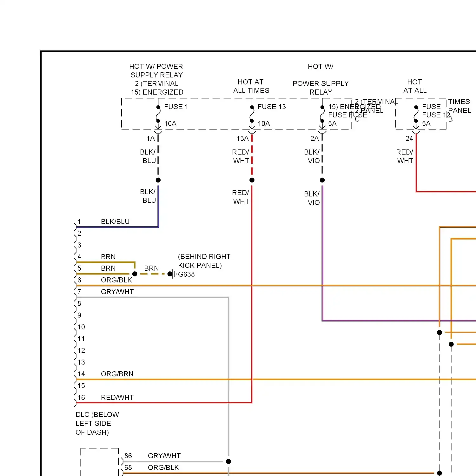Click the HOT AT ALL TIMES header
This screenshot has height=476, width=476.
click(251, 86)
